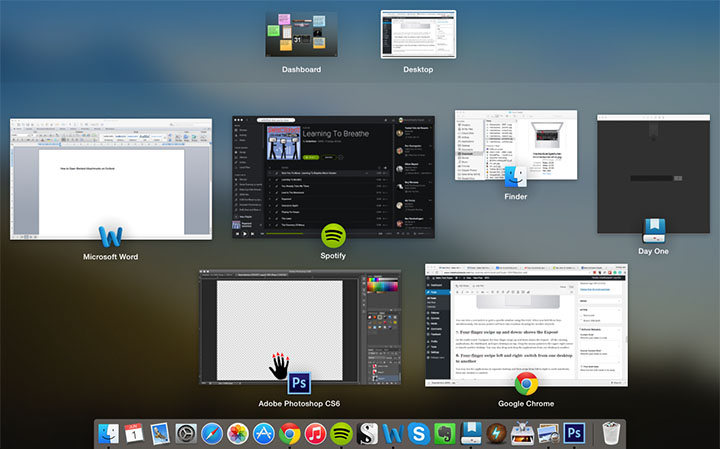Viewport: 720px width, 449px height.
Task: Click the "Day One" label
Action: point(653,251)
